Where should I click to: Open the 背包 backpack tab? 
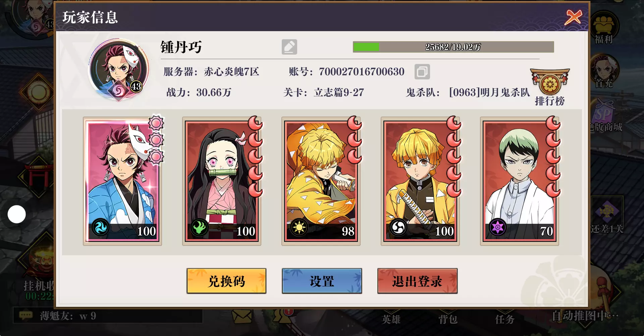(448, 319)
